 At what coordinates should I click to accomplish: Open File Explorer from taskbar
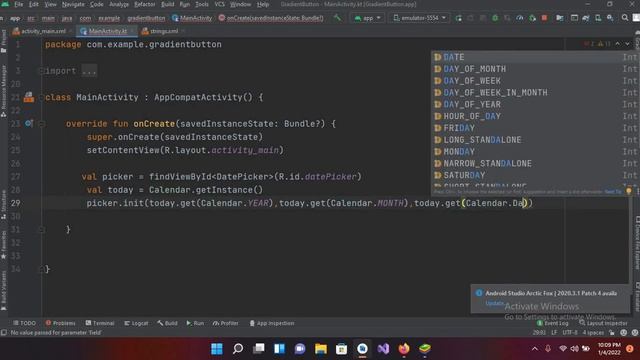[x=321, y=349]
